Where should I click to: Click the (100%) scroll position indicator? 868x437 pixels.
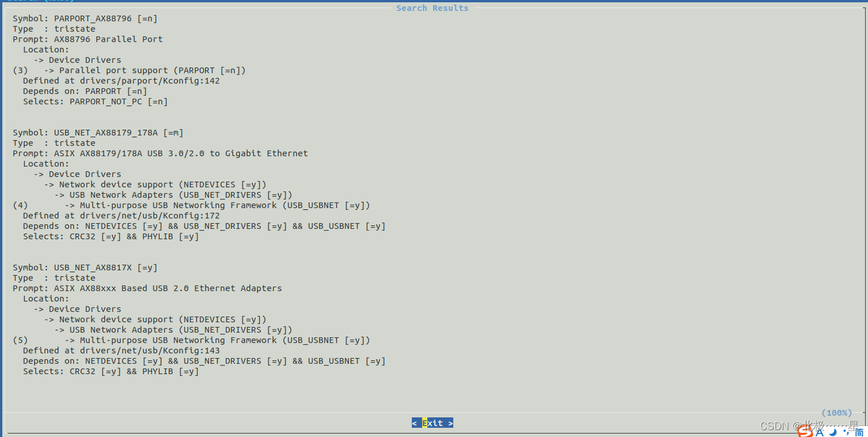pos(837,413)
